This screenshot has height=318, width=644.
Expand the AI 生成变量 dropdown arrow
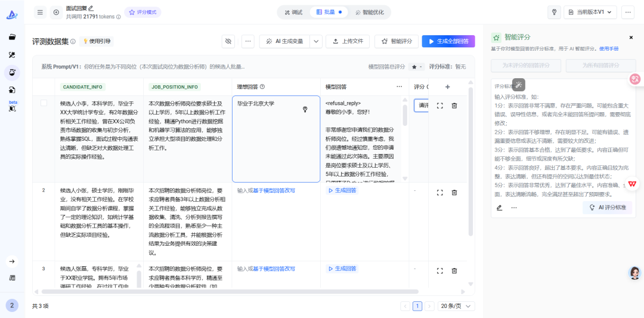click(x=316, y=41)
